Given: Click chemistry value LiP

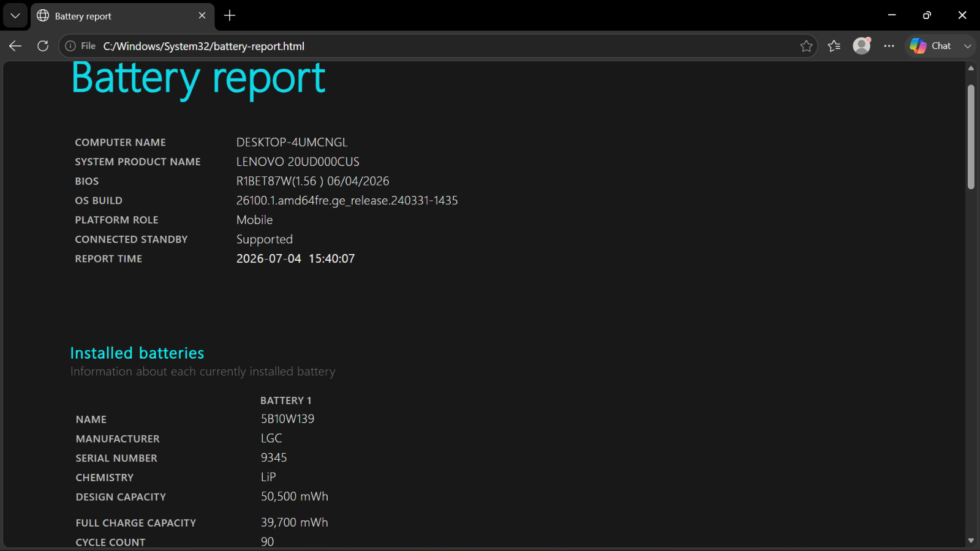Looking at the screenshot, I should 268,477.
